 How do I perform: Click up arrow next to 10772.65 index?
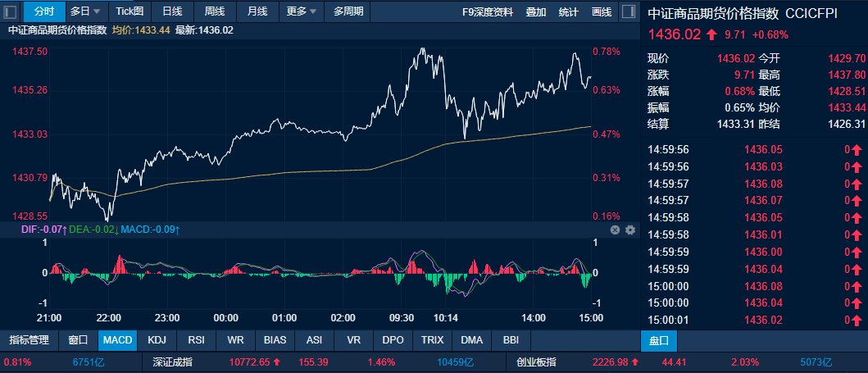(x=277, y=362)
